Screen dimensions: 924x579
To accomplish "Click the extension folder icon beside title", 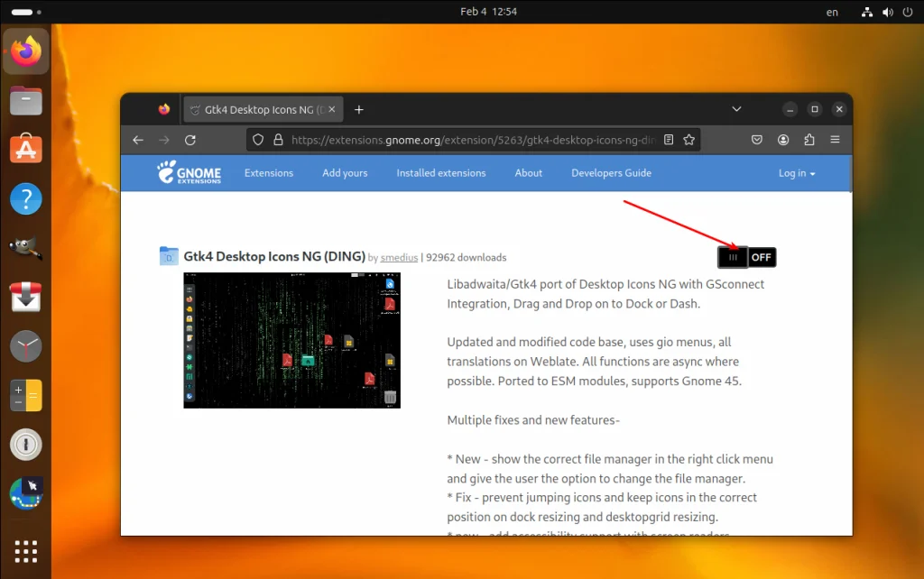I will [169, 256].
